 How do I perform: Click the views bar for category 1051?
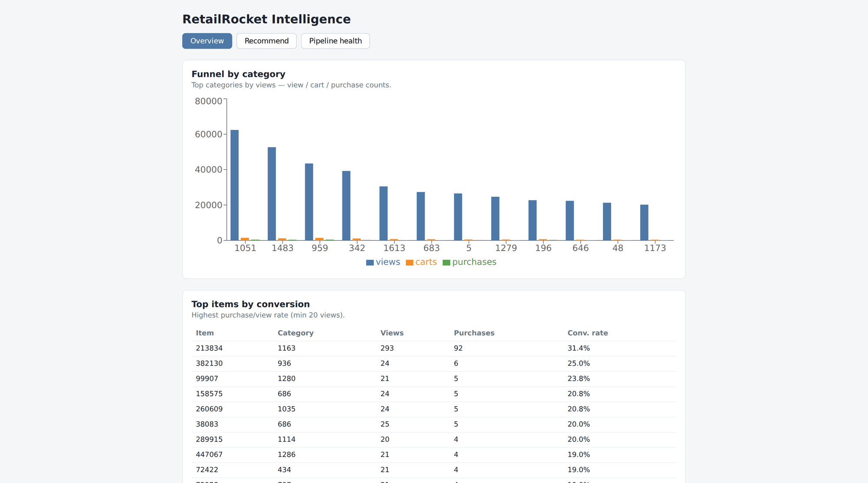pos(234,185)
